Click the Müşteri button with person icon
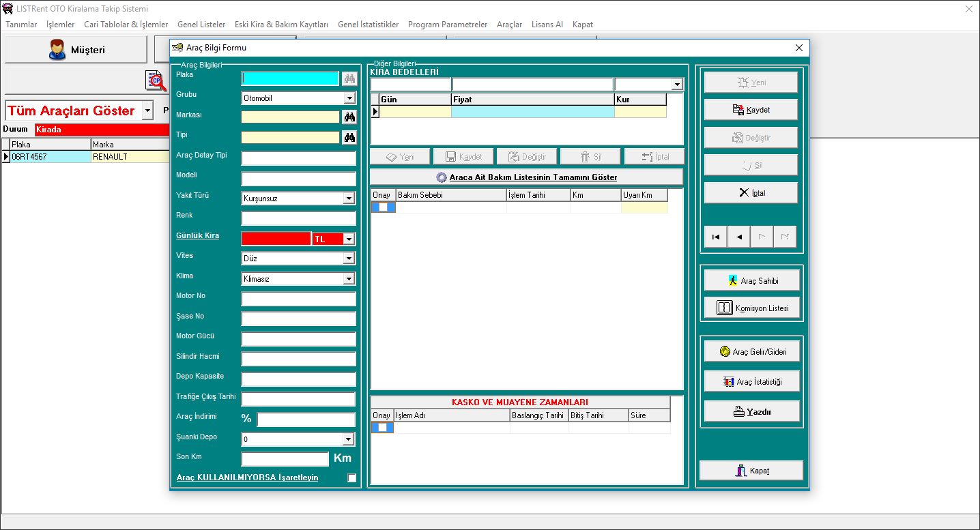This screenshot has height=530, width=980. coord(76,50)
